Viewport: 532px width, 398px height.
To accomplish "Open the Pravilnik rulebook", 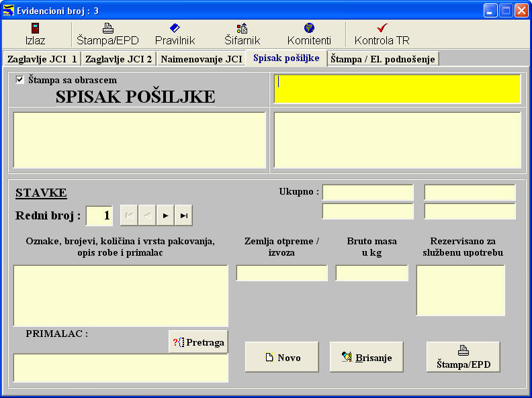I will [x=175, y=34].
